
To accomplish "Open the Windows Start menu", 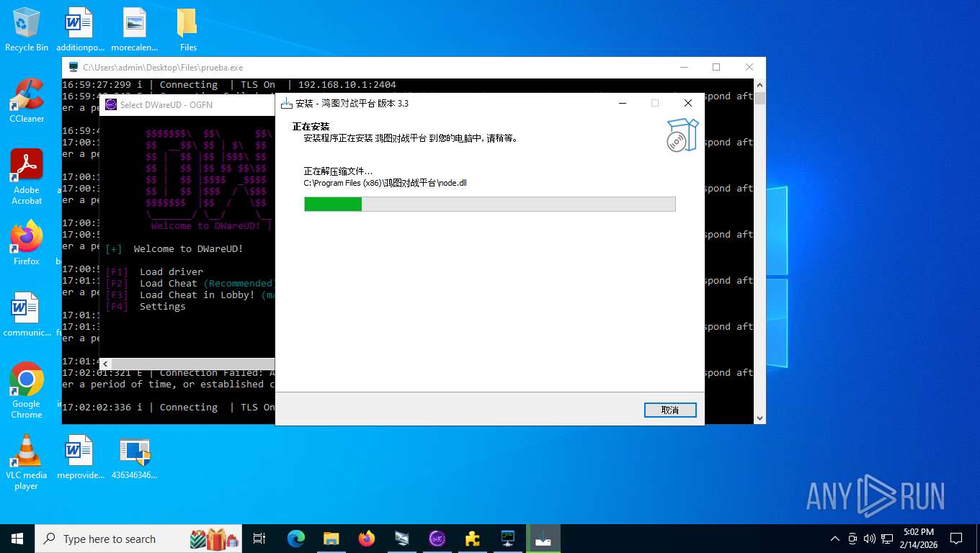I will 17,539.
